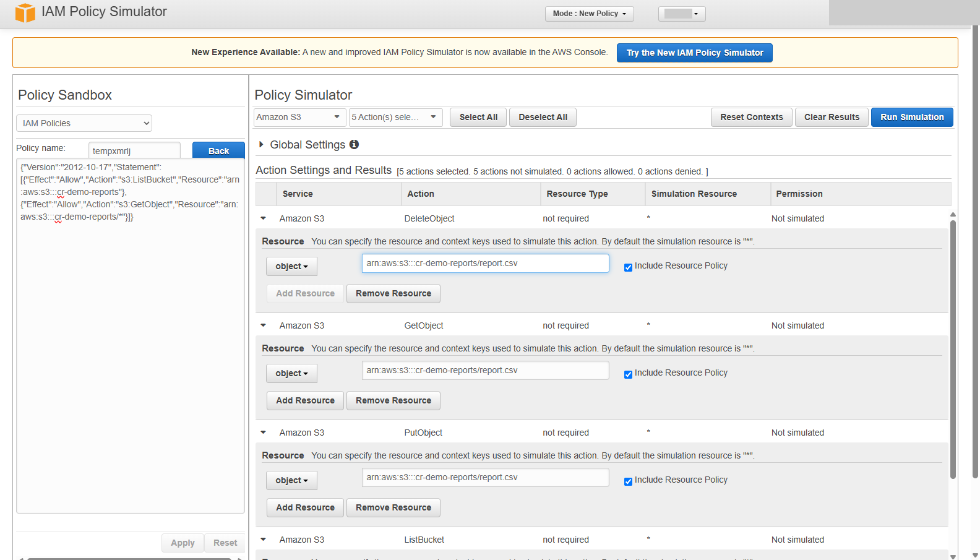Open object type dropdown for GetObject

coord(292,373)
